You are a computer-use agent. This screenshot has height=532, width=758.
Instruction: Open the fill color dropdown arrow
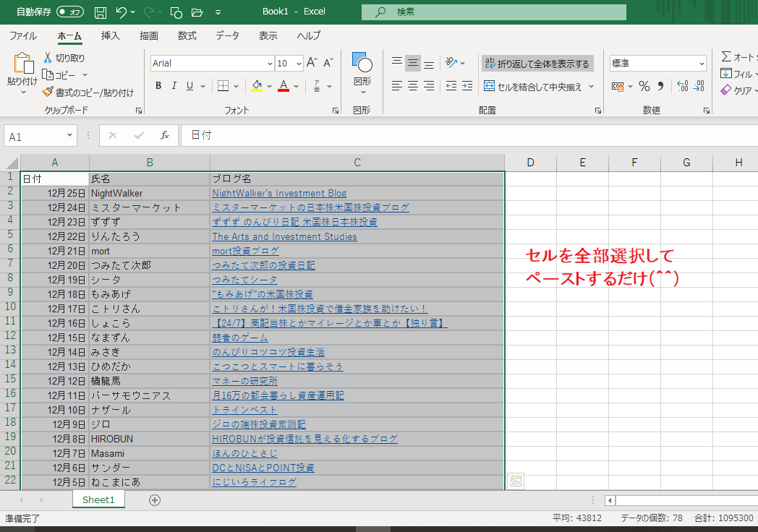click(269, 87)
